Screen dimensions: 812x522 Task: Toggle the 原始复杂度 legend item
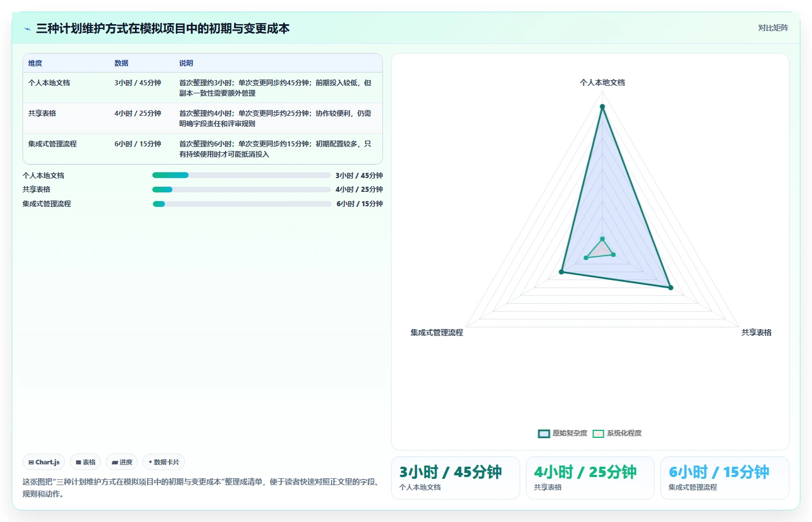(562, 433)
